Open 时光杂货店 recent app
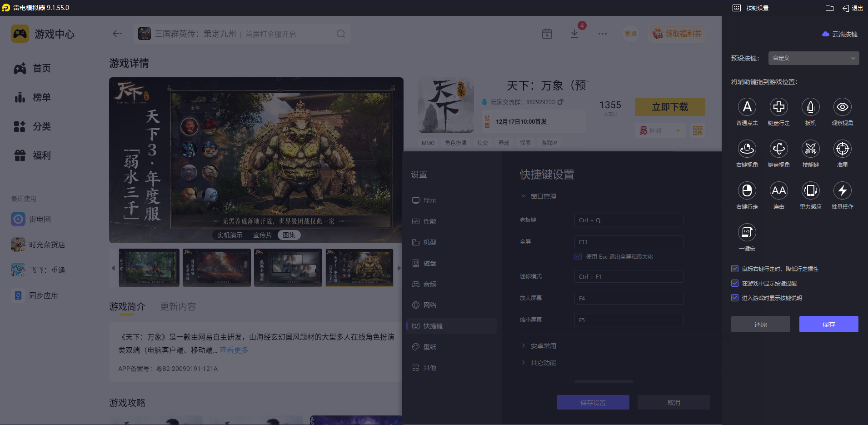Viewport: 868px width, 425px height. click(x=38, y=245)
